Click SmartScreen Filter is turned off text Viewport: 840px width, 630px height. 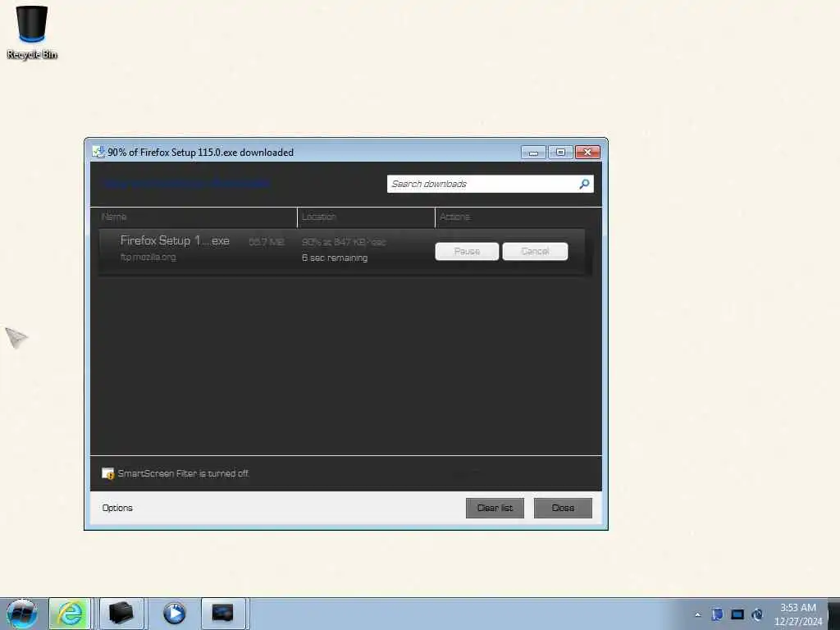coord(183,473)
